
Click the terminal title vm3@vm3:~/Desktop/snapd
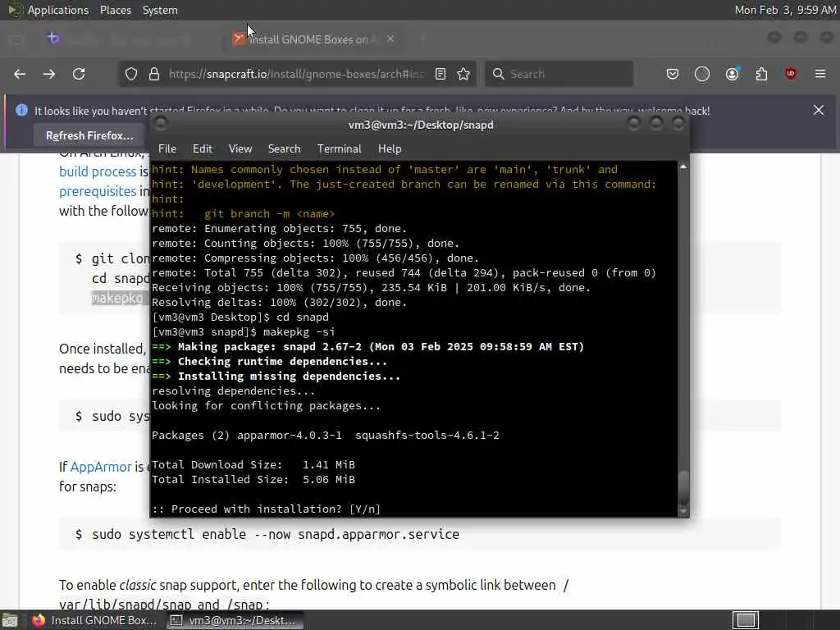[x=421, y=125]
